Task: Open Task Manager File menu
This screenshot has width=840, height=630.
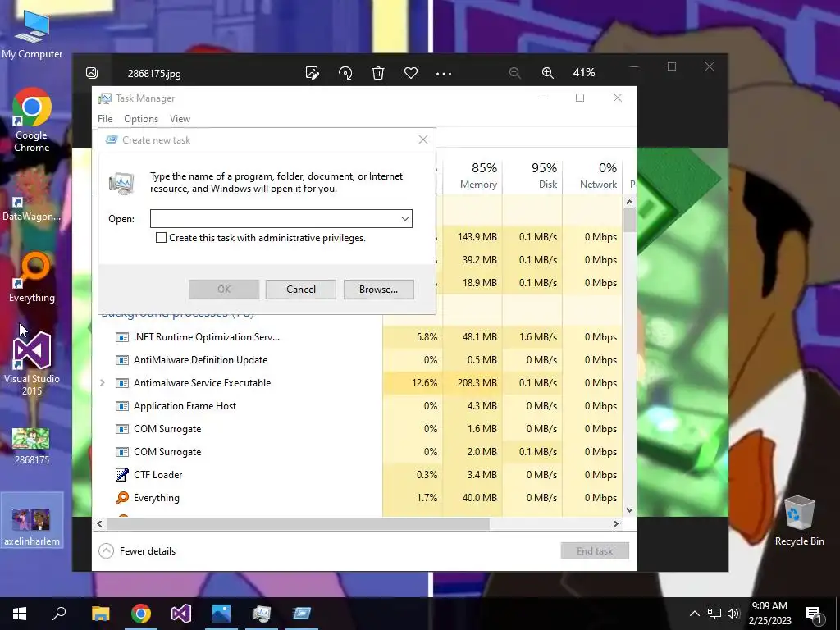Action: [105, 119]
